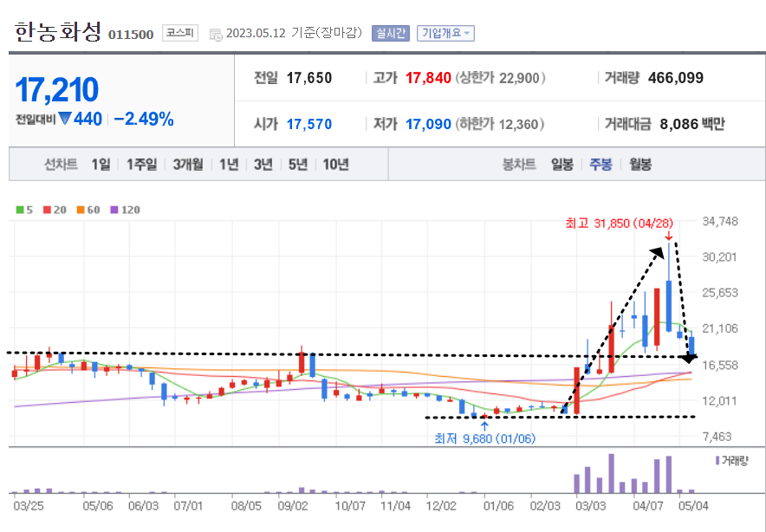The width and height of the screenshot is (766, 532).
Task: Click the 실시간 button
Action: (390, 33)
